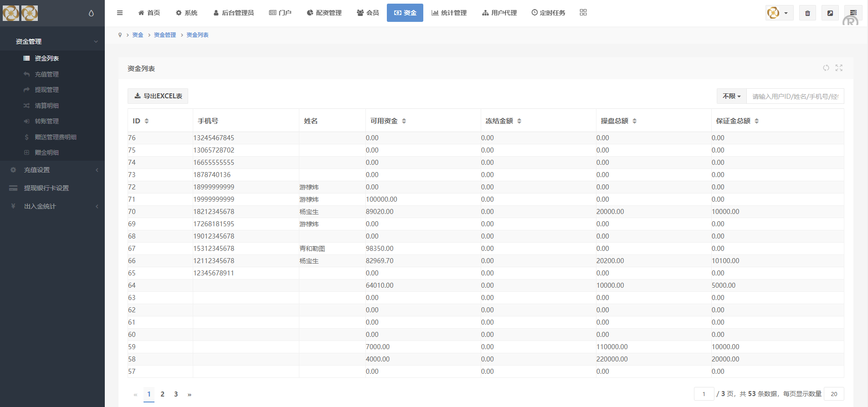This screenshot has height=407, width=868.
Task: Go to page 2 of results
Action: [162, 394]
